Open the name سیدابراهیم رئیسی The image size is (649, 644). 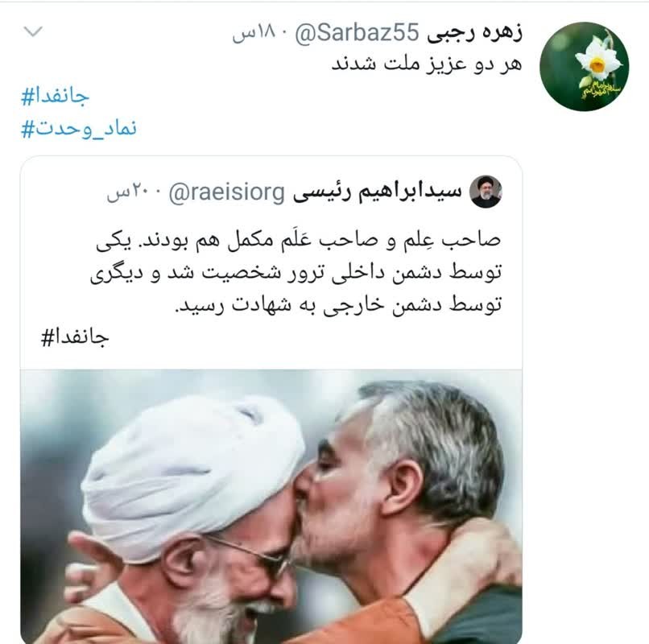click(x=377, y=192)
